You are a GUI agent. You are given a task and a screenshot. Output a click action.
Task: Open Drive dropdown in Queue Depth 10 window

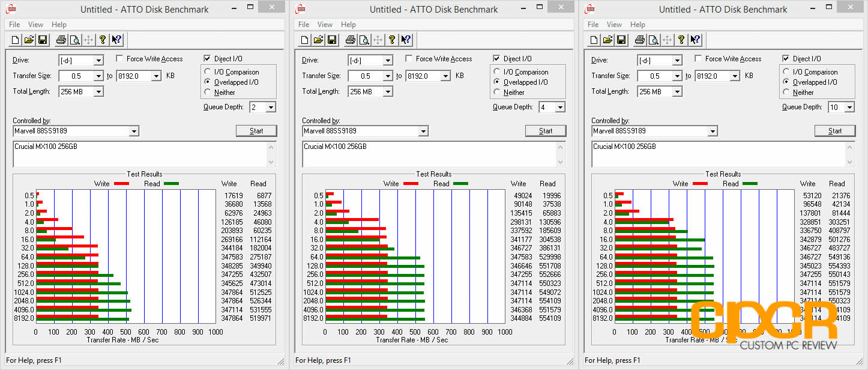[x=677, y=61]
